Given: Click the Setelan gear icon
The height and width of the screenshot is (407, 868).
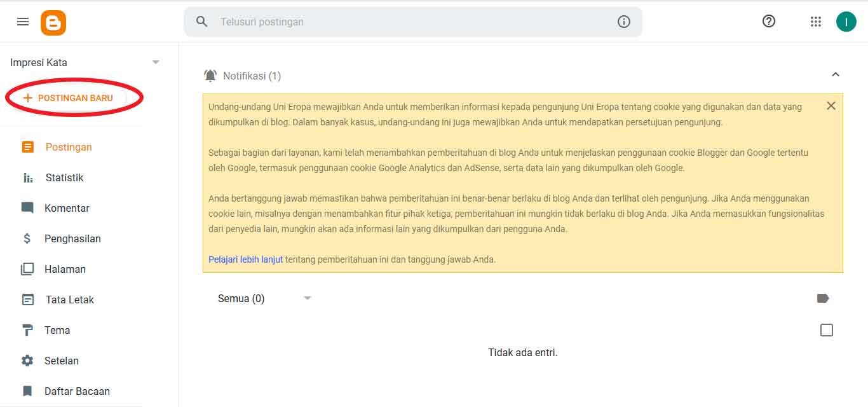Looking at the screenshot, I should tap(27, 361).
